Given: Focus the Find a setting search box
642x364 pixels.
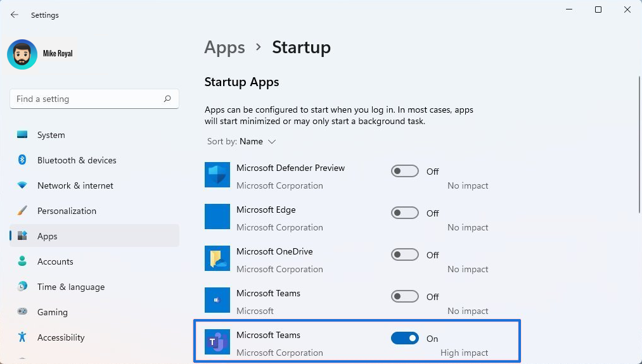Looking at the screenshot, I should click(x=94, y=99).
